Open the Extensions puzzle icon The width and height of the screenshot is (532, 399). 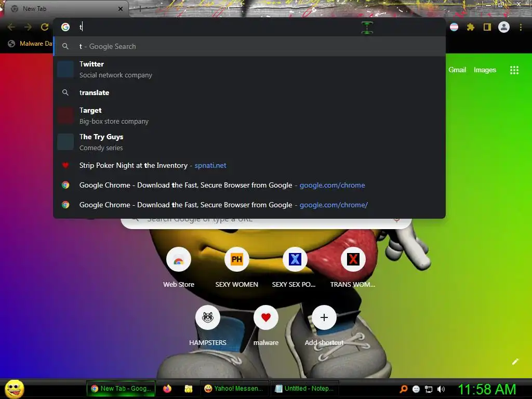click(470, 27)
